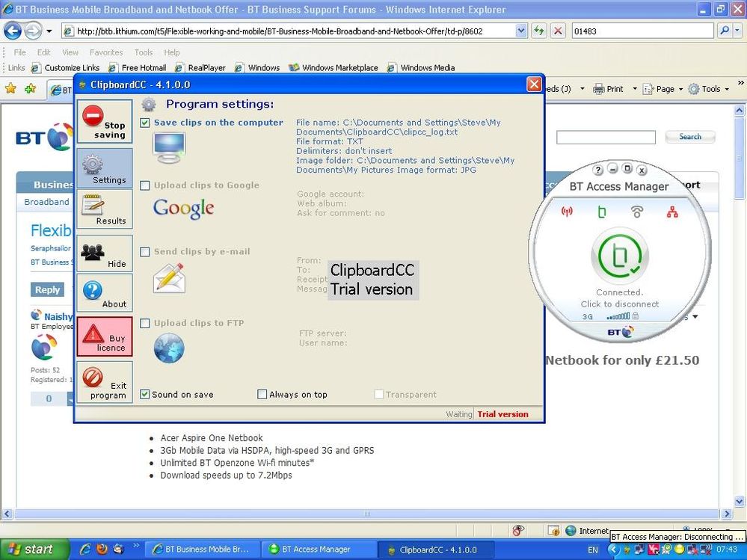Uncheck Save clips on the computer
The width and height of the screenshot is (747, 560).
(145, 123)
